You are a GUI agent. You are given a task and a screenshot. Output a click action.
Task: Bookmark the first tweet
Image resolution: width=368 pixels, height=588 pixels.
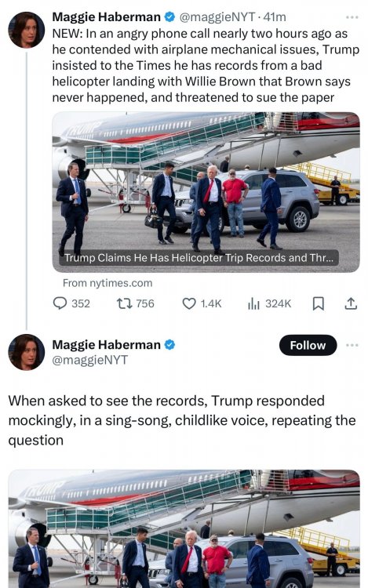tap(318, 303)
